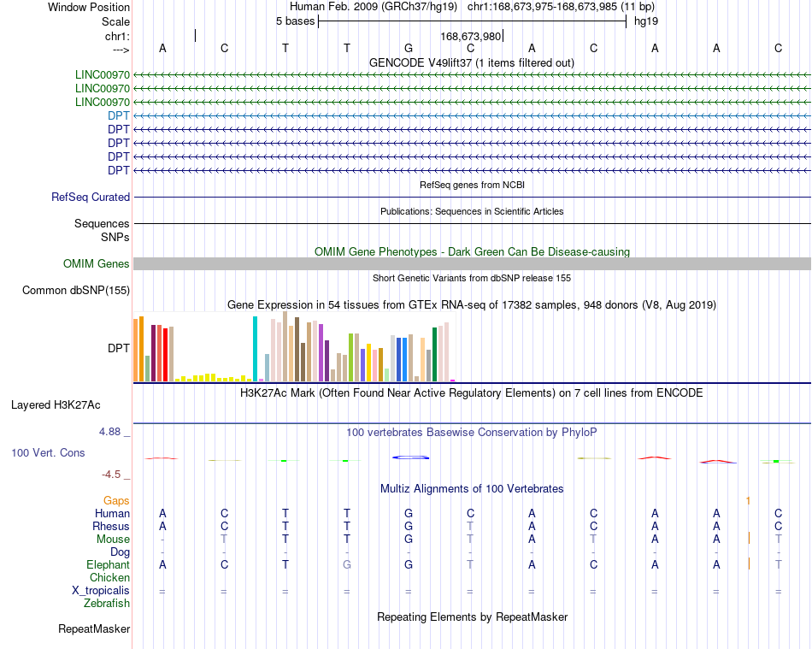
Task: Click the X_tropicalis species label
Action: pos(101,591)
